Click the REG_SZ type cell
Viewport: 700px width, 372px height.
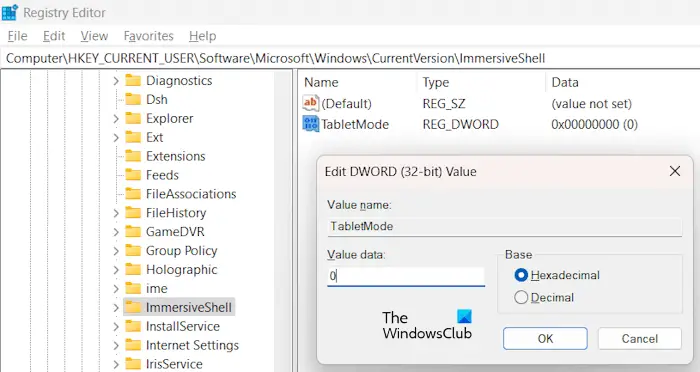(x=444, y=104)
